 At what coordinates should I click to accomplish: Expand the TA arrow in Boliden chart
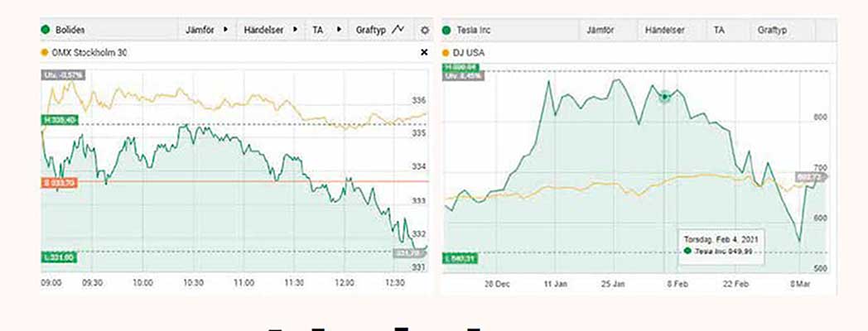(337, 30)
